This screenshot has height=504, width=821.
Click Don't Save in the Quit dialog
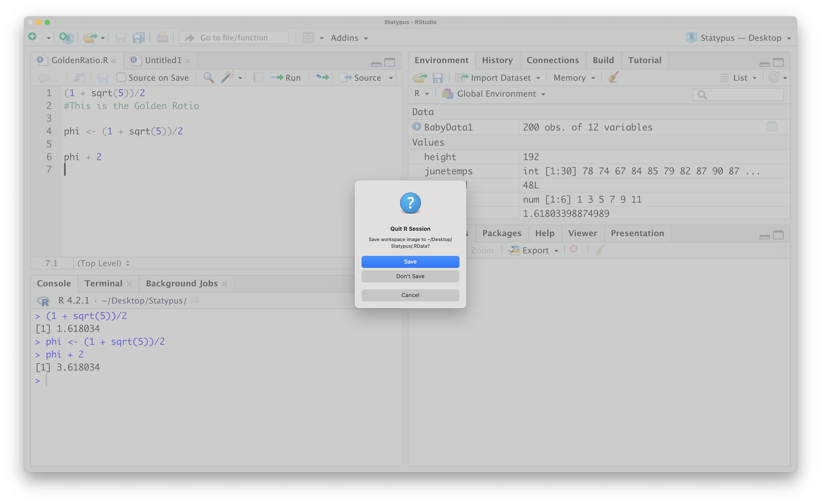[x=410, y=276]
